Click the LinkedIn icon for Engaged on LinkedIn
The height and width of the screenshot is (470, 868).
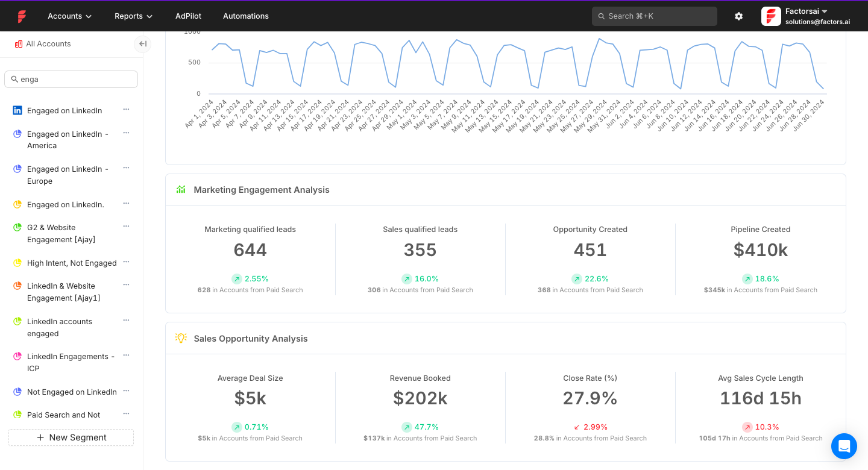click(x=17, y=110)
